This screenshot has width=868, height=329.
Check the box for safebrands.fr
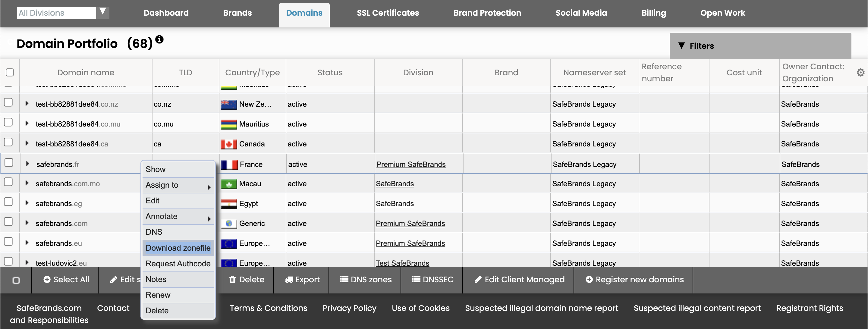point(9,163)
